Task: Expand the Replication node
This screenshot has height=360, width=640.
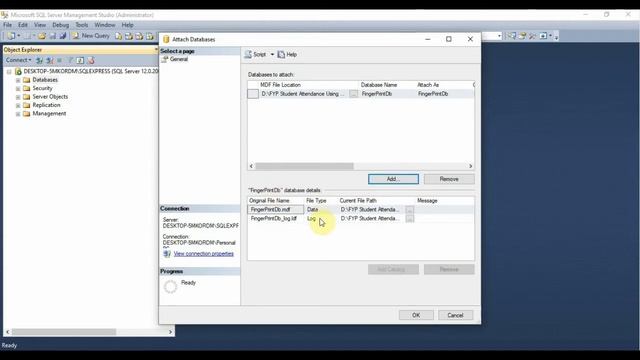Action: (18, 105)
